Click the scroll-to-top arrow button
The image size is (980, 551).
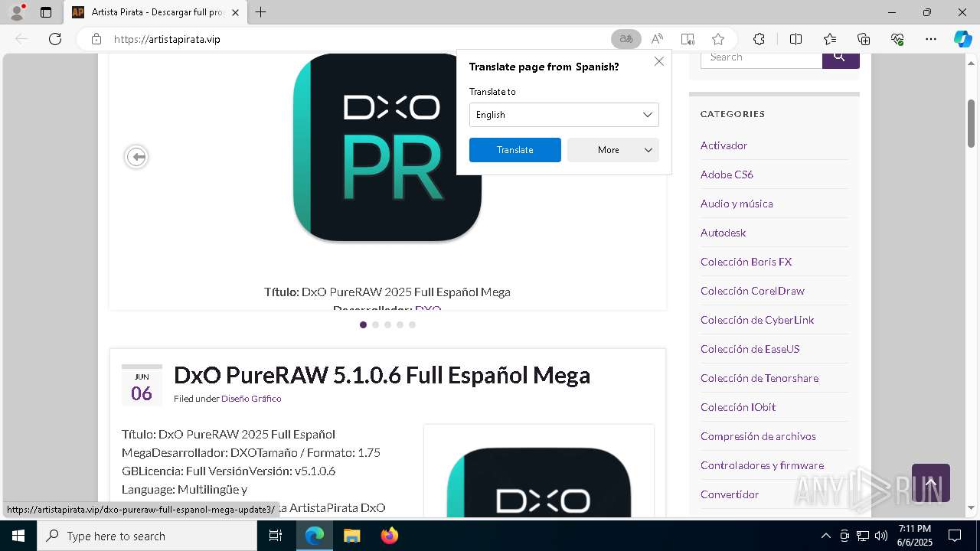click(x=931, y=483)
